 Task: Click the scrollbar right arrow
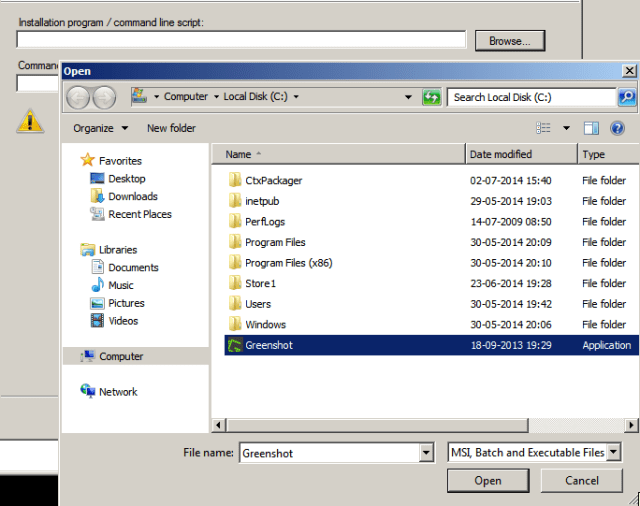(631, 425)
